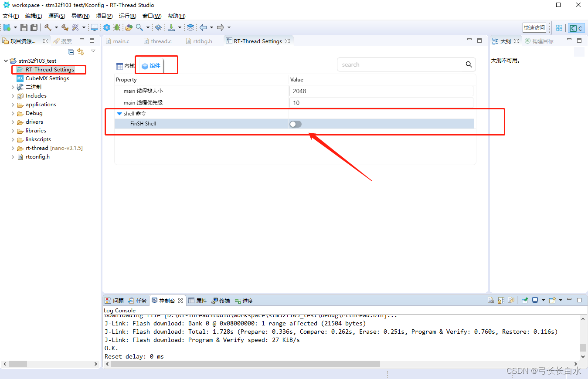Click link with editor icon in explorer
The width and height of the screenshot is (588, 379).
(81, 51)
